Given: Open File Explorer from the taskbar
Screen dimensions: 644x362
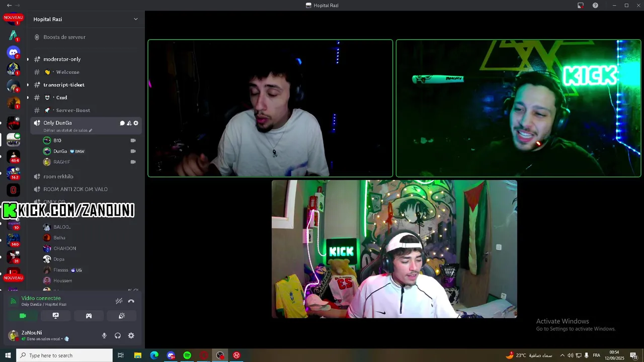Looking at the screenshot, I should click(x=138, y=355).
